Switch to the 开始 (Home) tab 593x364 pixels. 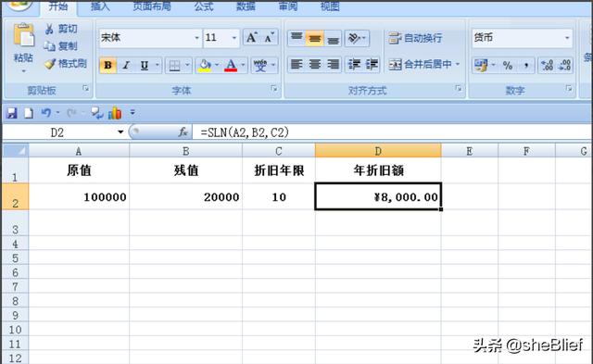click(x=58, y=6)
